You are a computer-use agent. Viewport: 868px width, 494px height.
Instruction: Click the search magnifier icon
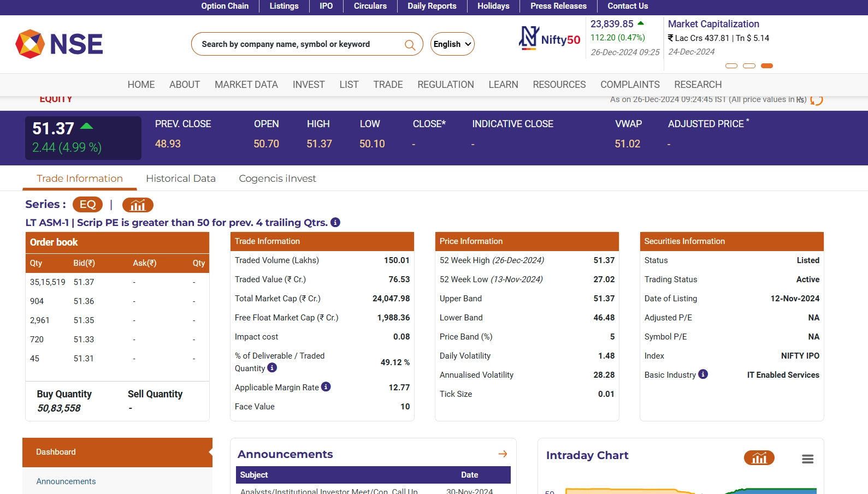(410, 45)
